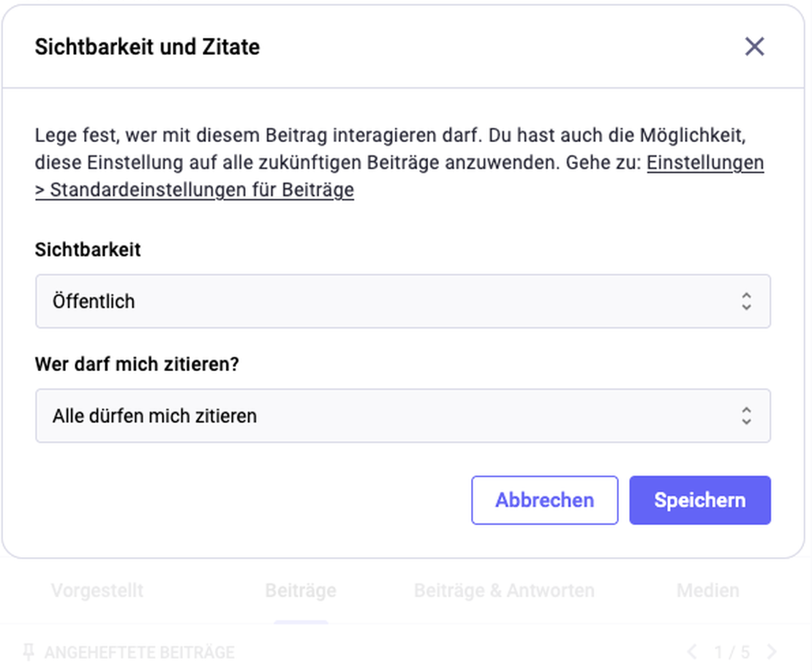Viewport: 812px width, 672px height.
Task: Advance to the next pinned post chevron
Action: tap(771, 652)
